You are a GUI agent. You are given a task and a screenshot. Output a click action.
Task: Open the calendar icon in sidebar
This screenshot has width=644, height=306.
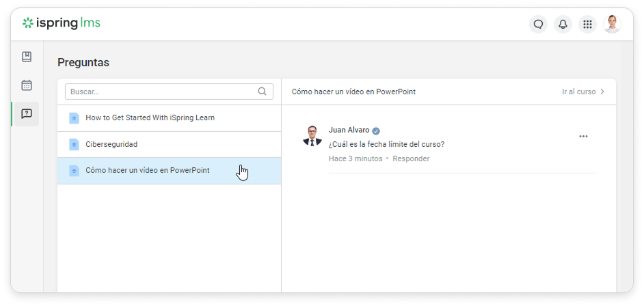pos(27,85)
